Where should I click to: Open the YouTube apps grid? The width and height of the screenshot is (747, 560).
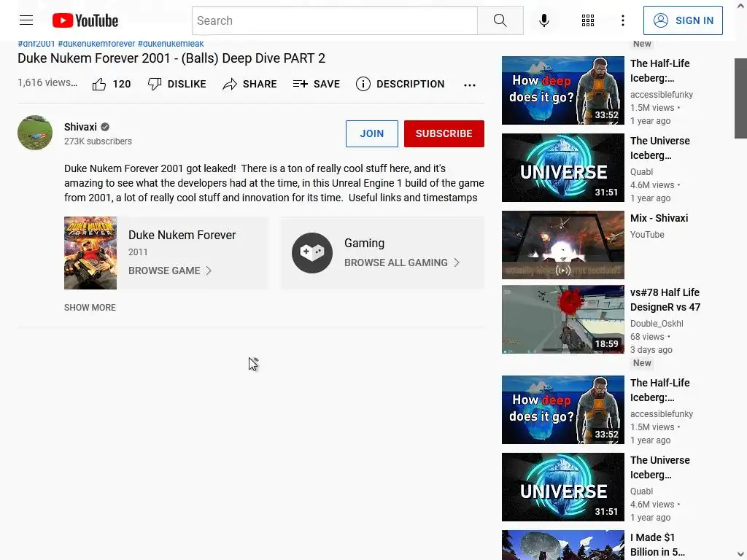click(588, 20)
